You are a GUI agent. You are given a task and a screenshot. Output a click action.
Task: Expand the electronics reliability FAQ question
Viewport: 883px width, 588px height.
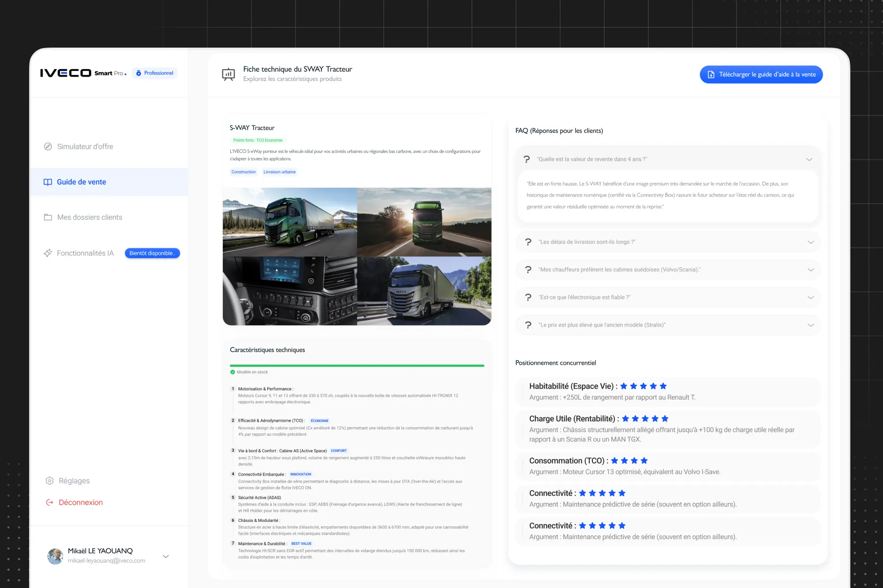click(810, 298)
